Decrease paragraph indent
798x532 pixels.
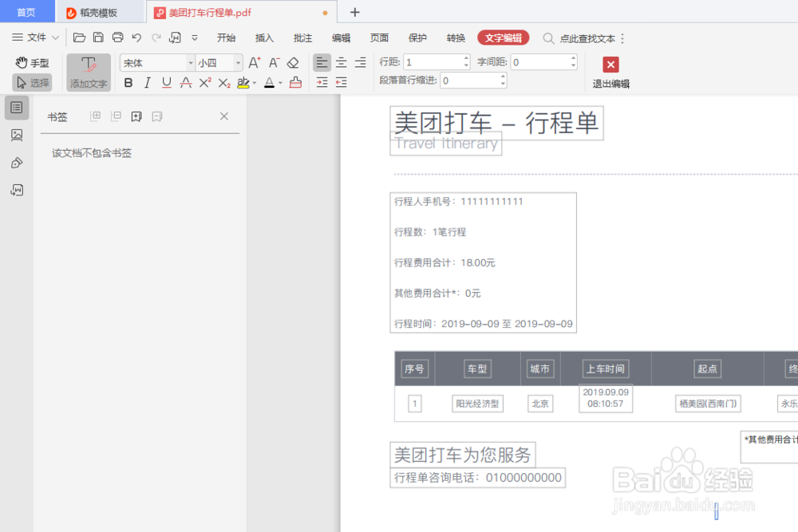click(x=341, y=82)
